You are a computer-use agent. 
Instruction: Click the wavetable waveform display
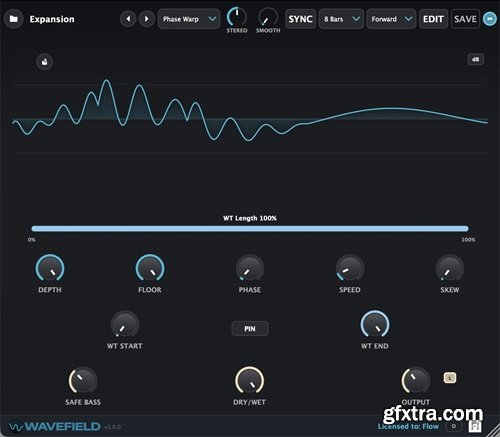[250, 119]
